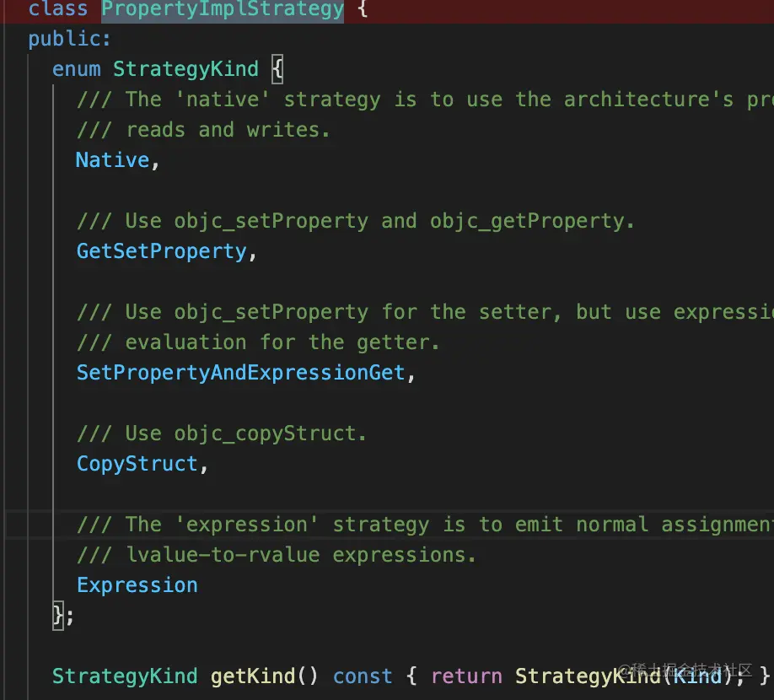Viewport: 774px width, 700px height.
Task: Click the Native enumerator
Action: click(113, 160)
